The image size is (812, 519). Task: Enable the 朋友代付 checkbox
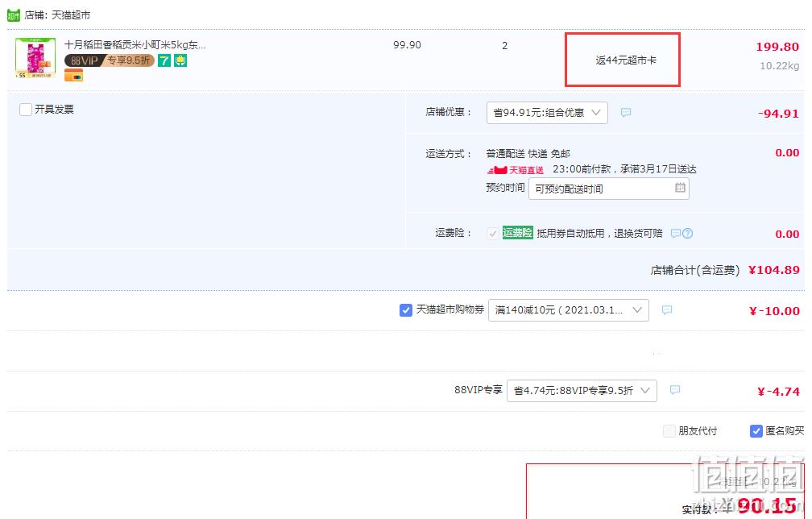[x=669, y=431]
